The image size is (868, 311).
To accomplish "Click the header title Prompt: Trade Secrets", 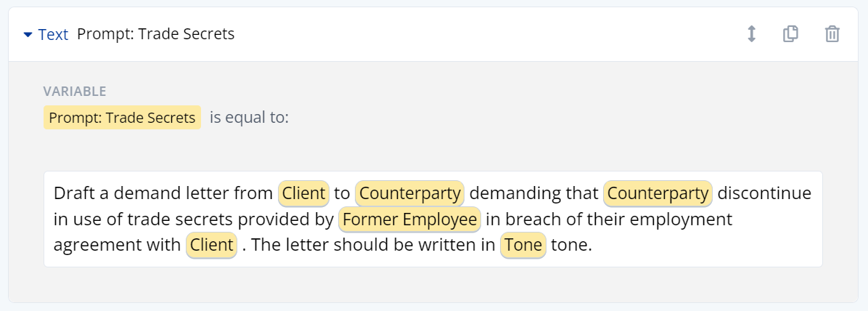I will pos(155,34).
